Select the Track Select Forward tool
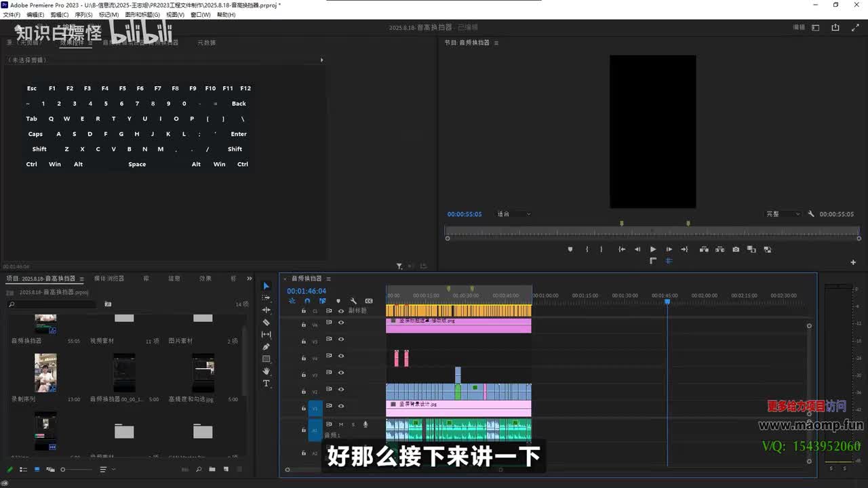Image resolution: width=868 pixels, height=488 pixels. 266,298
